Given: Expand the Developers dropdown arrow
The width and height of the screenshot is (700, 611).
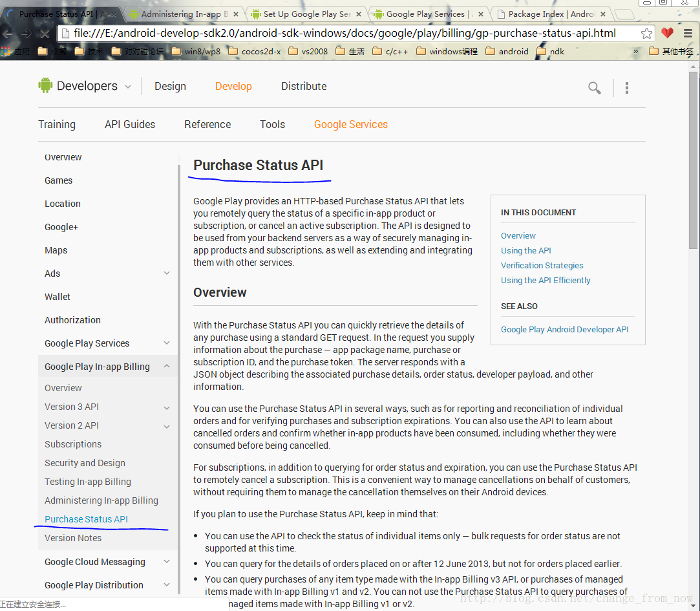Looking at the screenshot, I should coord(128,87).
